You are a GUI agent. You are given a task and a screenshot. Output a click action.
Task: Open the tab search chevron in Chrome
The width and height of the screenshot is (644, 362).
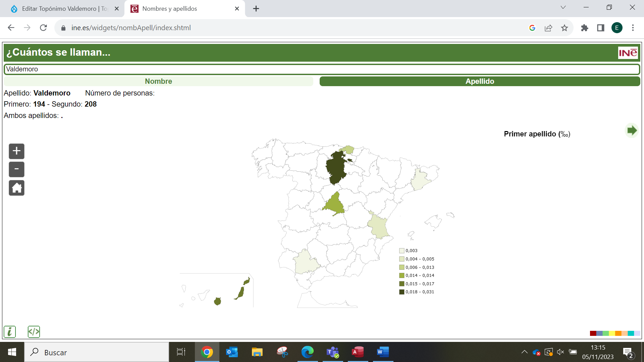coord(563,7)
